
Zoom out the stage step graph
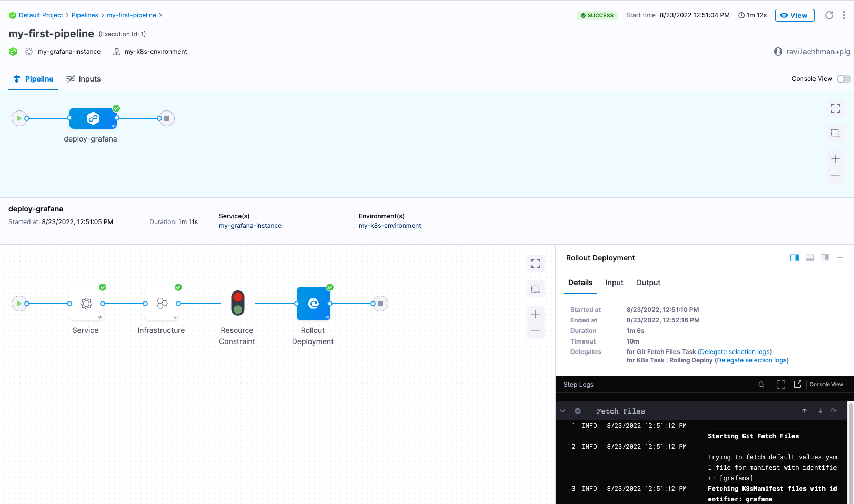pyautogui.click(x=536, y=330)
